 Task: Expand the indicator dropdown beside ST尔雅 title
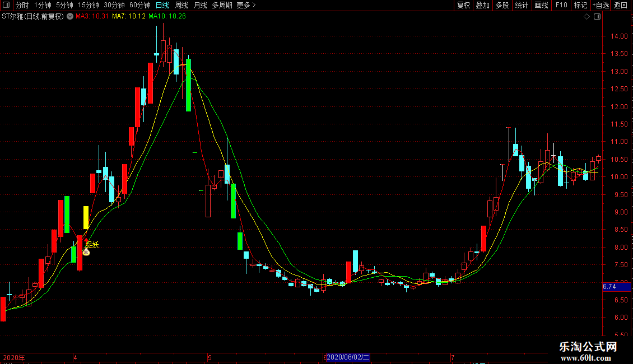click(70, 17)
